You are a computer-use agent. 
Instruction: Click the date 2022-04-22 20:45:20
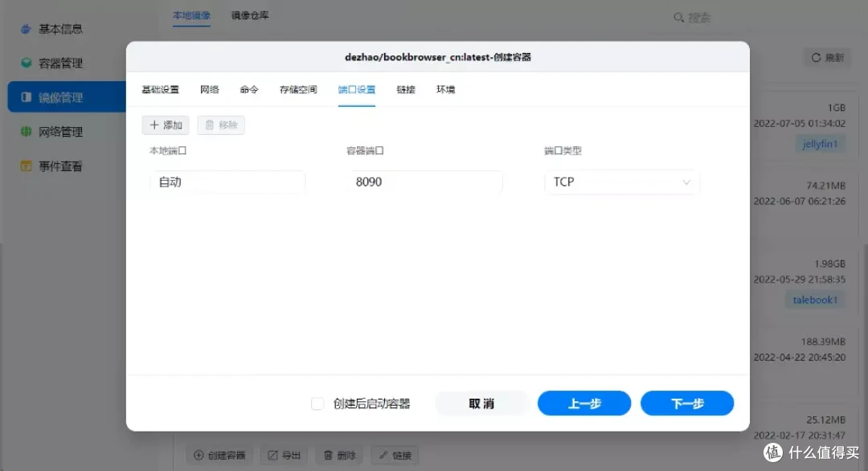pyautogui.click(x=800, y=357)
